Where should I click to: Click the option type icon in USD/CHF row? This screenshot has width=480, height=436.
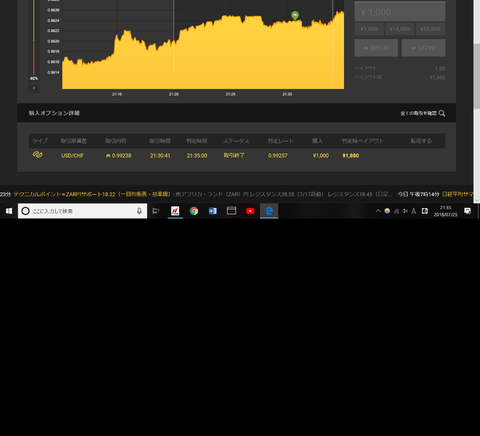(37, 155)
